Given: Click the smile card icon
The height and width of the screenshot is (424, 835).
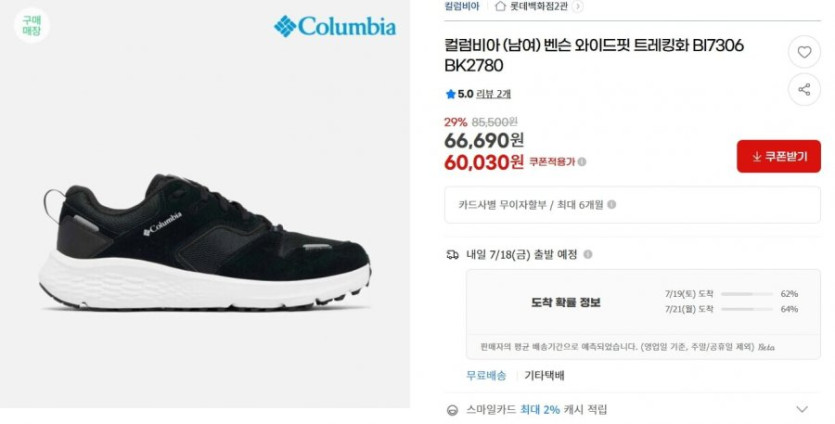Looking at the screenshot, I should [x=453, y=410].
